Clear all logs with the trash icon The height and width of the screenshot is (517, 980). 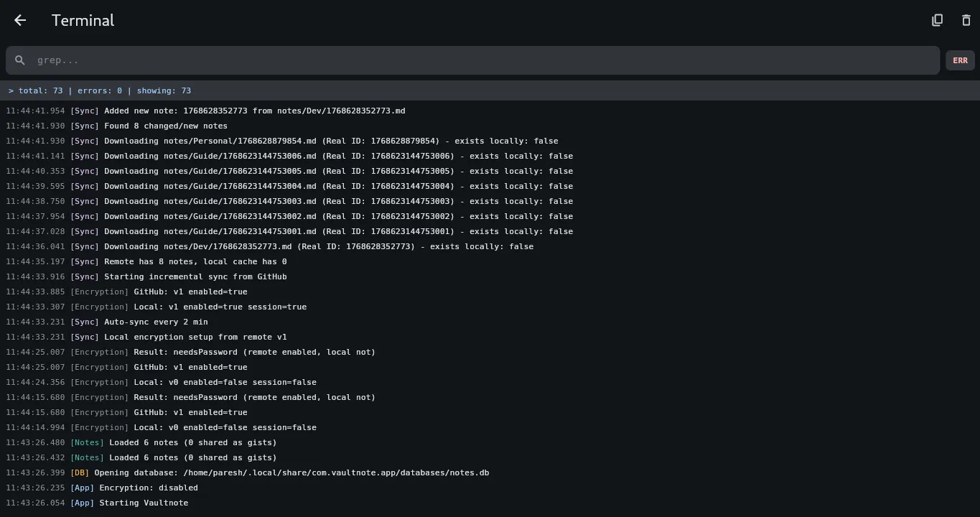tap(966, 20)
